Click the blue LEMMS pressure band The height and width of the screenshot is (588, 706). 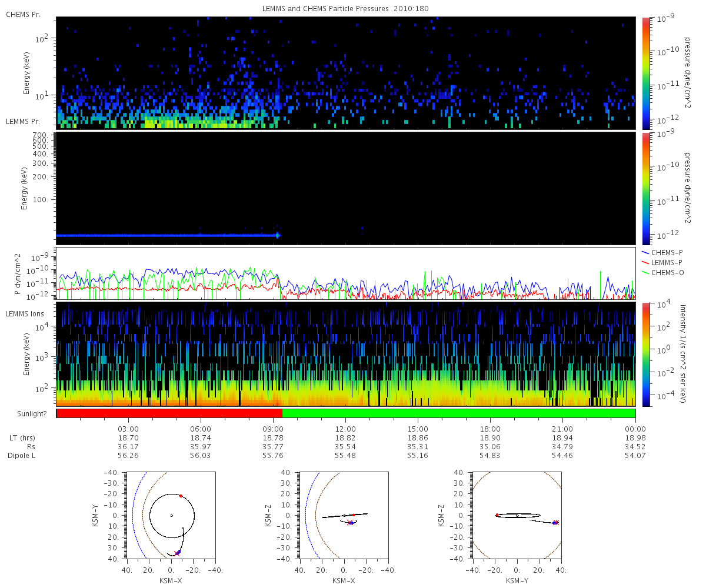pos(168,235)
